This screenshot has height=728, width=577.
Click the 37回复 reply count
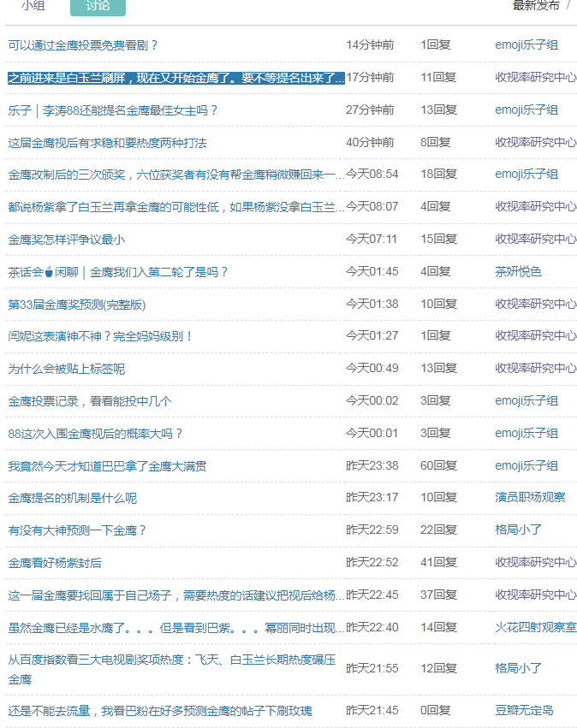438,595
